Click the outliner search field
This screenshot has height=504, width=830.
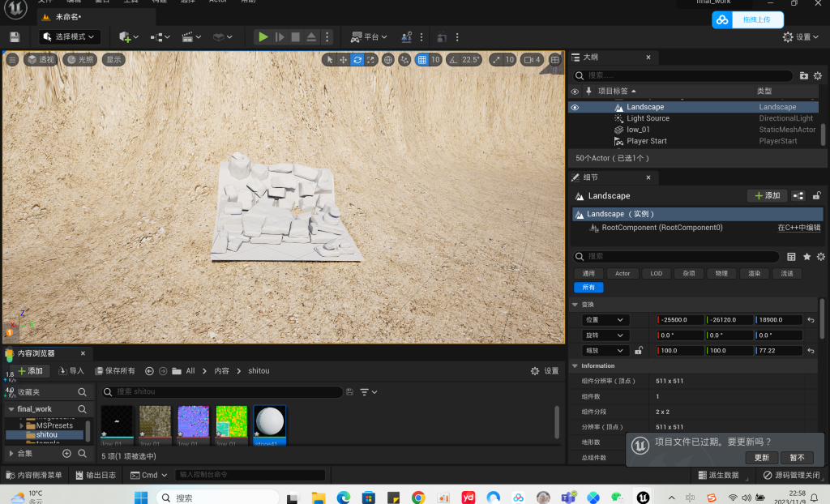pyautogui.click(x=683, y=75)
